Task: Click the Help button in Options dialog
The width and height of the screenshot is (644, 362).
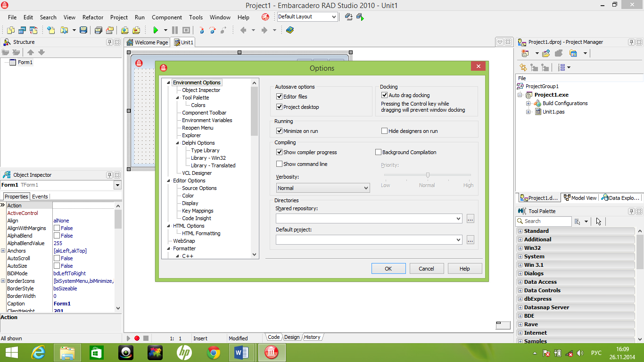Action: click(465, 269)
